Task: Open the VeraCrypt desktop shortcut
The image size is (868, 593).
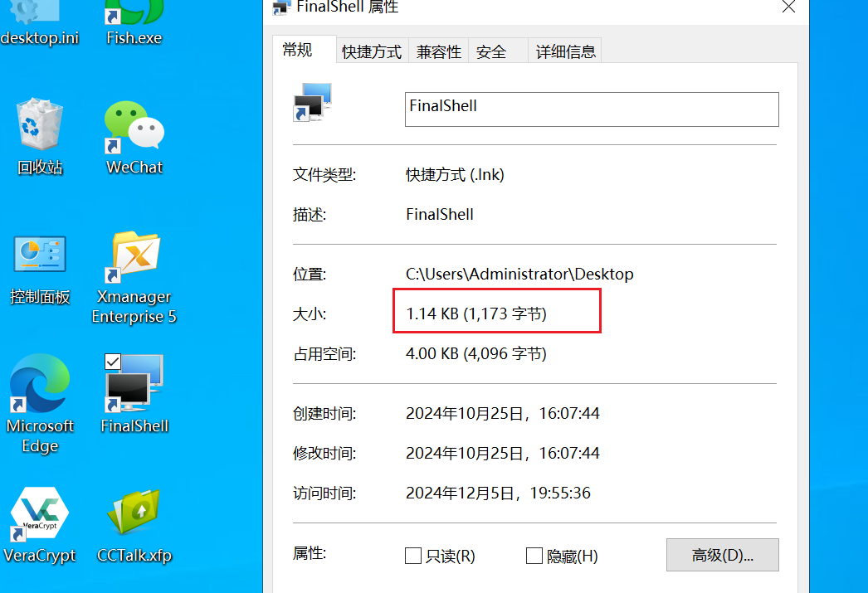Action: [39, 524]
